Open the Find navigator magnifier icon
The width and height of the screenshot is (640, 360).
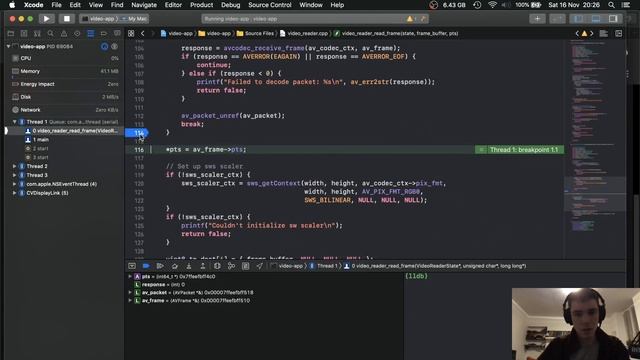click(51, 33)
